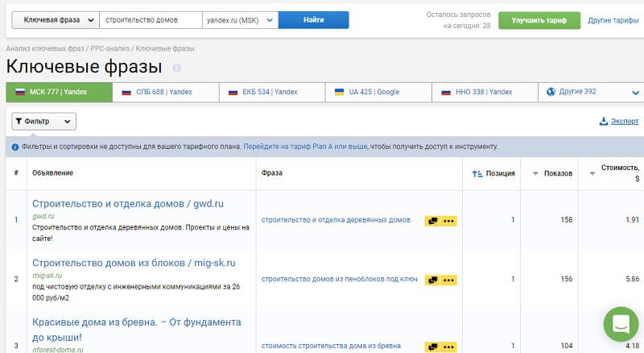Screen dimensions: 644x353
Task: Click the help icon beside Ключевые фразы heading
Action: point(177,68)
